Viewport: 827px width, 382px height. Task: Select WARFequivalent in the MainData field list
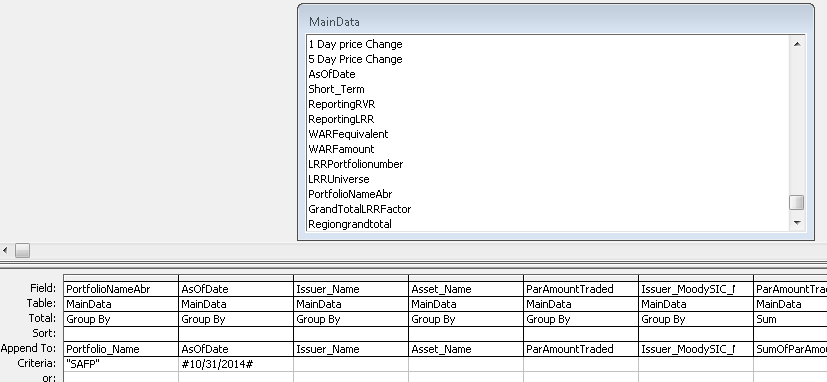click(x=348, y=134)
